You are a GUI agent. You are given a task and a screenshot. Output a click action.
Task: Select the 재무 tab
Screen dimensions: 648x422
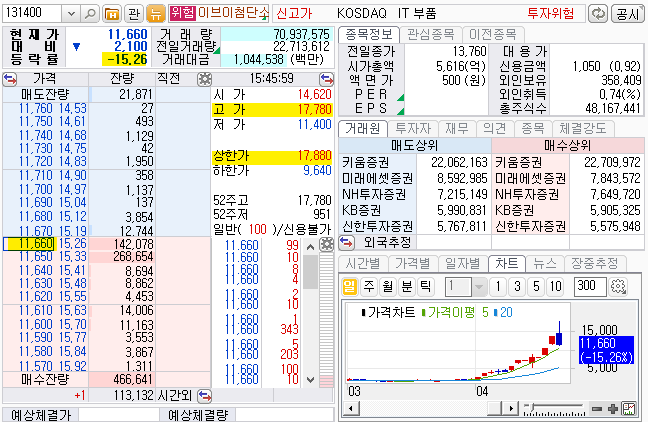(x=457, y=129)
